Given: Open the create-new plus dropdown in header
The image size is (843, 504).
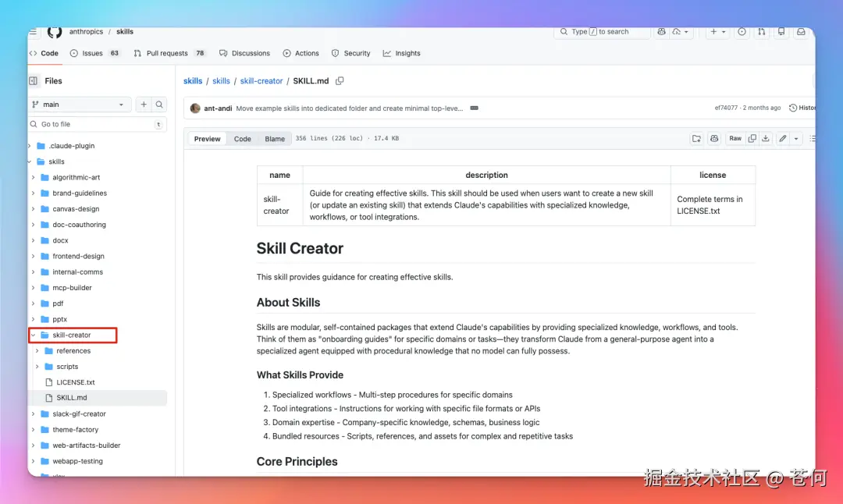Looking at the screenshot, I should [718, 32].
